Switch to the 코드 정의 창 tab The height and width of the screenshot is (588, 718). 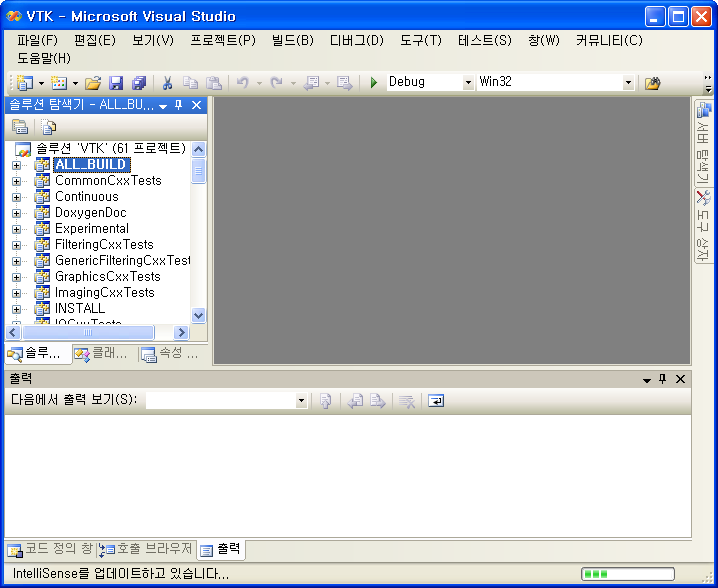pos(50,549)
